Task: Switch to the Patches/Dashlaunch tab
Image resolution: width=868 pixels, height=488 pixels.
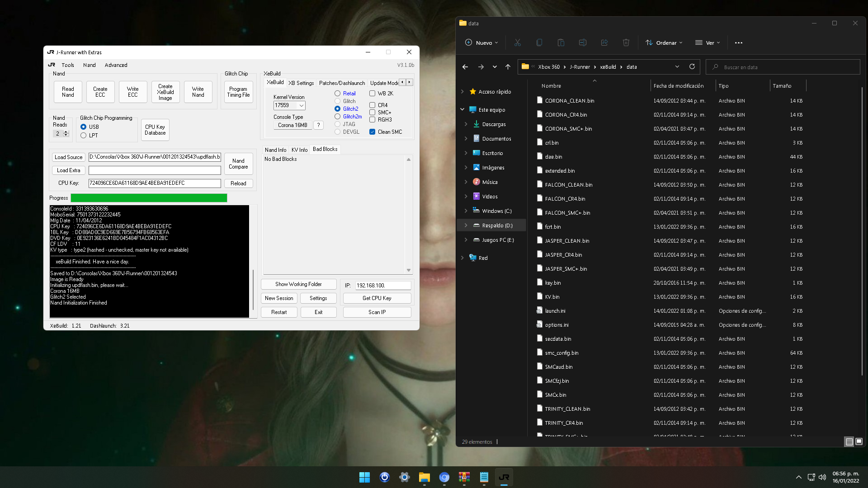Action: (x=342, y=83)
